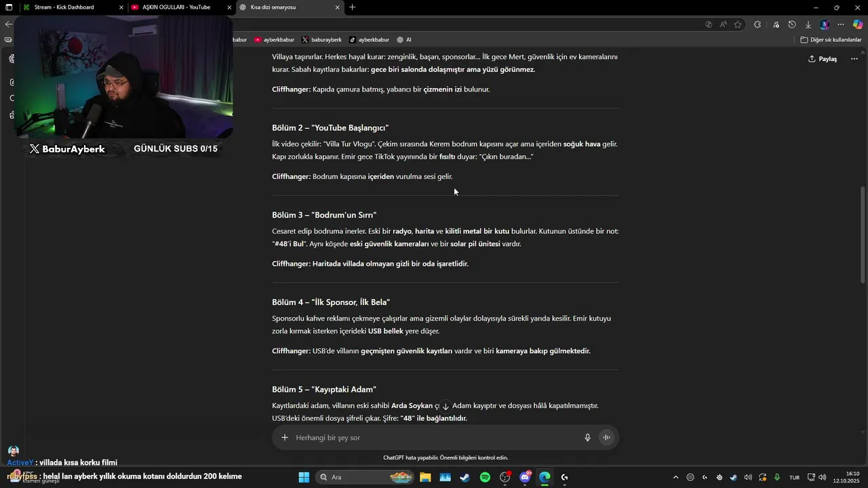Open the AI bookmark
This screenshot has width=868, height=488.
click(x=404, y=40)
